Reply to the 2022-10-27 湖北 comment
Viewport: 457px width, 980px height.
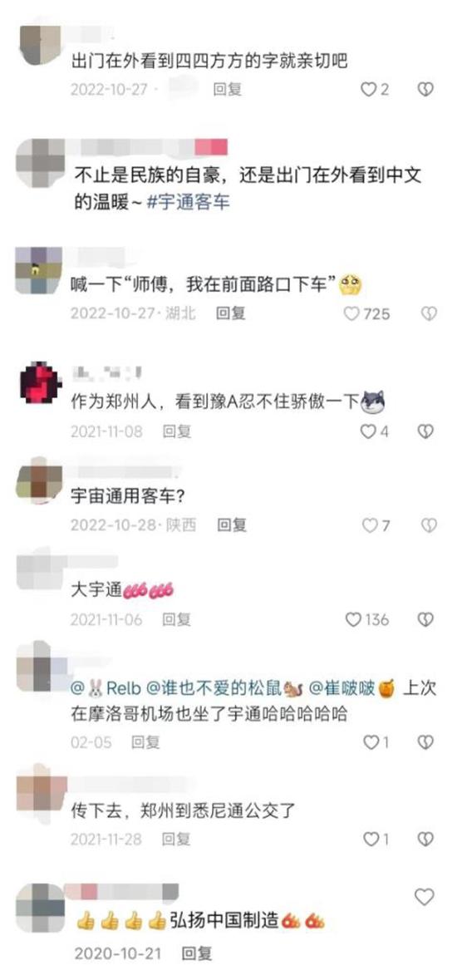[231, 313]
